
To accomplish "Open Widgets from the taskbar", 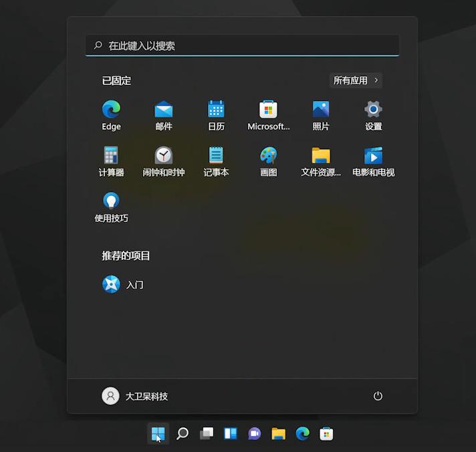I will pyautogui.click(x=231, y=433).
